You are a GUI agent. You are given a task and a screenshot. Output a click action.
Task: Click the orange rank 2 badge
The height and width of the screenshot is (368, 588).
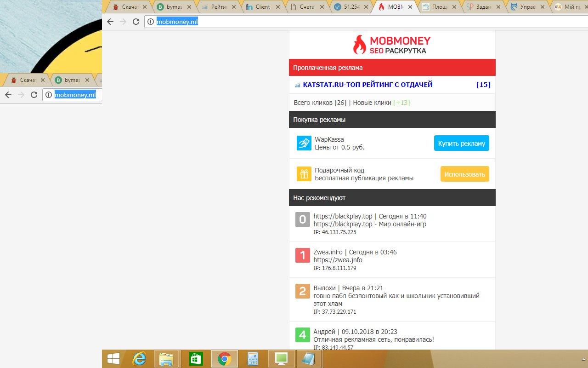click(303, 291)
